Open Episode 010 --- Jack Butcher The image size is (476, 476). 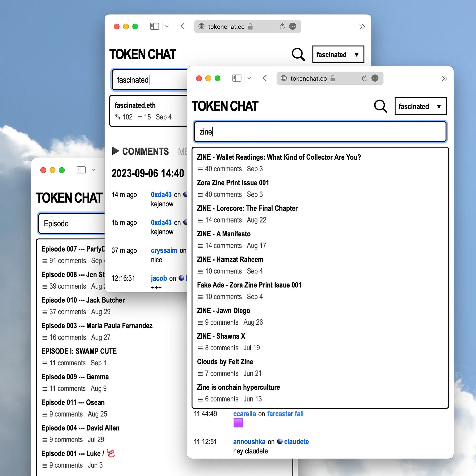(83, 300)
